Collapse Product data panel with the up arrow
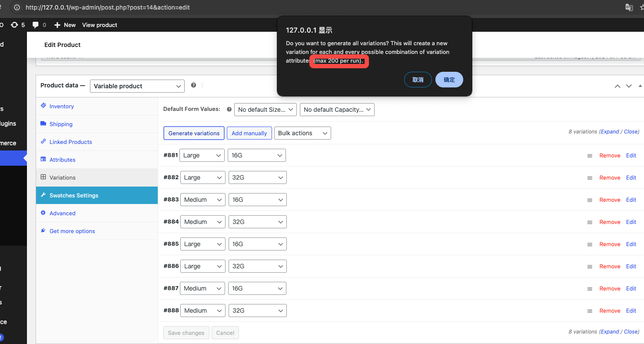Screen dimensions: 644x344 (x=617, y=86)
